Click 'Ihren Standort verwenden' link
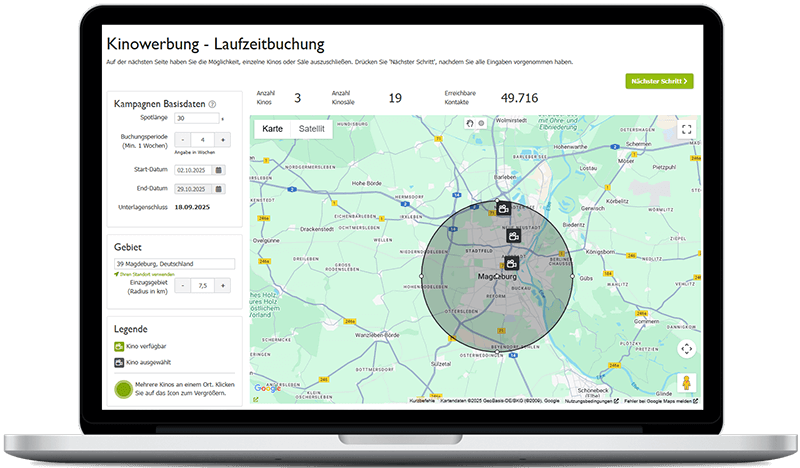This screenshot has width=800, height=468. click(x=146, y=273)
